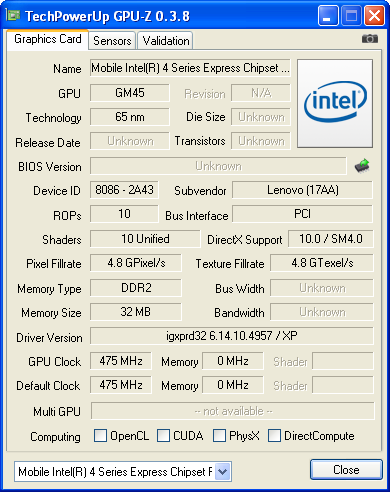Click the TechPowerUp GPU-Z 0.3.8 title text
The width and height of the screenshot is (390, 492).
[x=107, y=16]
